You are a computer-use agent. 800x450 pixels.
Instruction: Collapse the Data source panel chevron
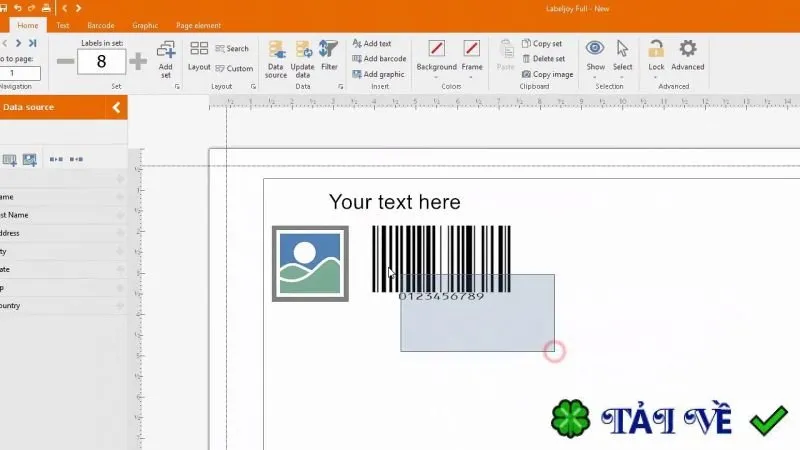116,108
